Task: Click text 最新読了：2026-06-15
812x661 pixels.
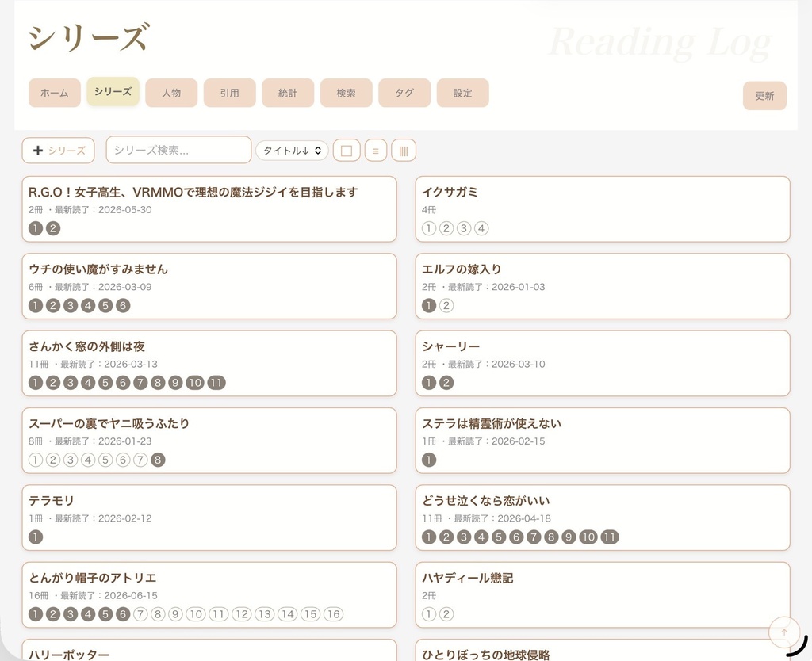Action: (x=109, y=595)
